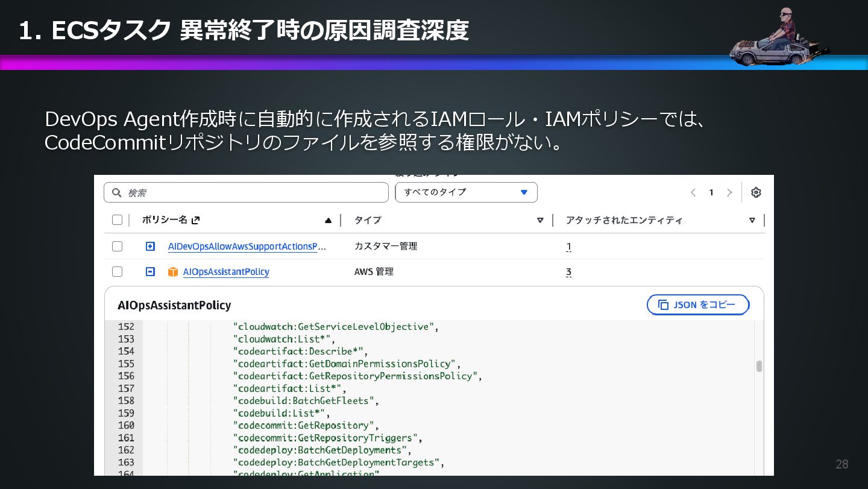The image size is (868, 489).
Task: Click line "codeartifact:GetDomainPermissionsPolicy"
Action: pyautogui.click(x=347, y=364)
